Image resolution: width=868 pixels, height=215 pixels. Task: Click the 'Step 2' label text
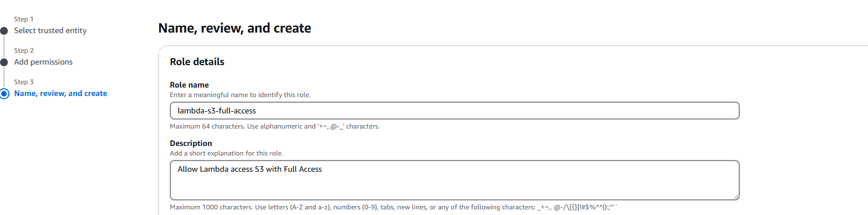[x=24, y=51]
